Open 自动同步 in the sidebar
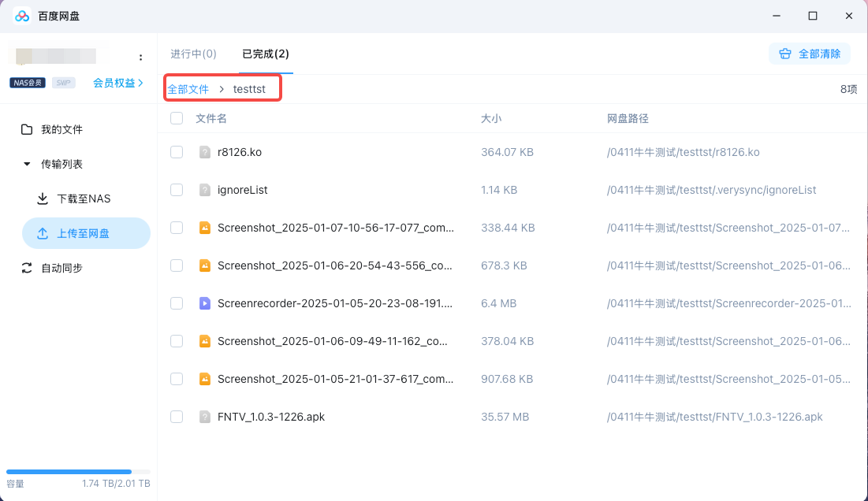Screen dimensions: 868x501 [x=61, y=268]
